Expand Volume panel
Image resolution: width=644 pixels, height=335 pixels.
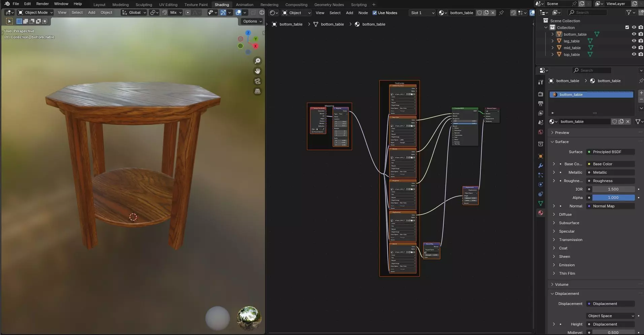coord(562,284)
